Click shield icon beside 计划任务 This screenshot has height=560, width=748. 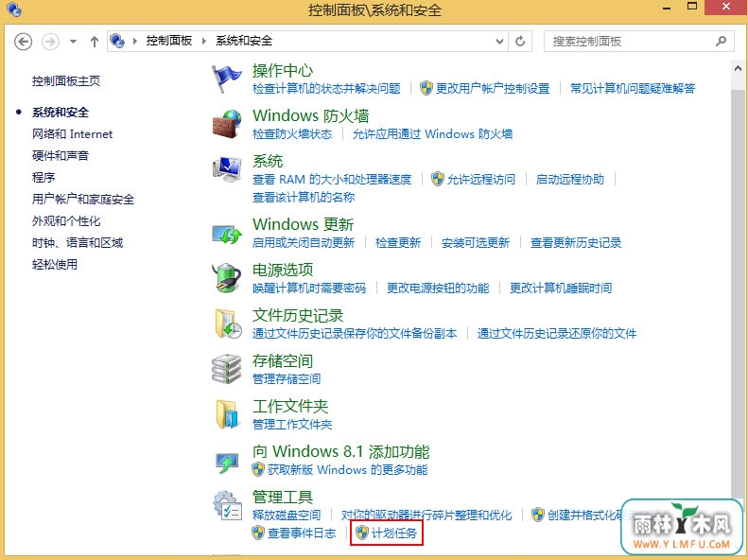[362, 533]
